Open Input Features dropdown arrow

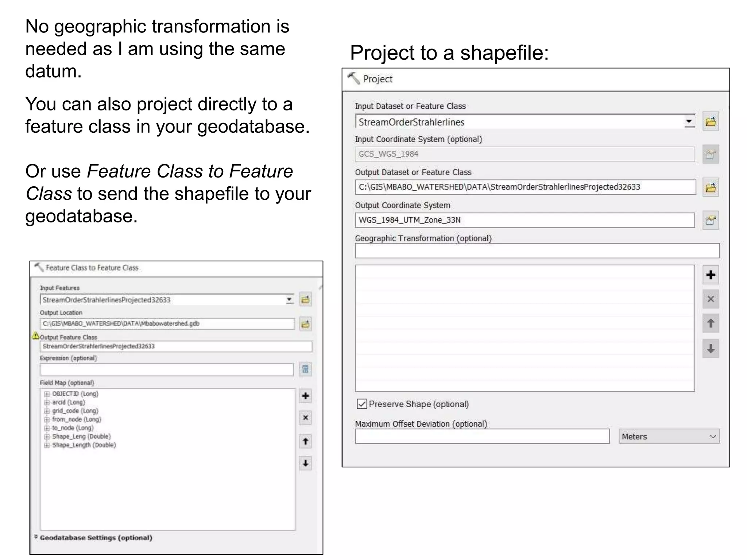tap(290, 300)
